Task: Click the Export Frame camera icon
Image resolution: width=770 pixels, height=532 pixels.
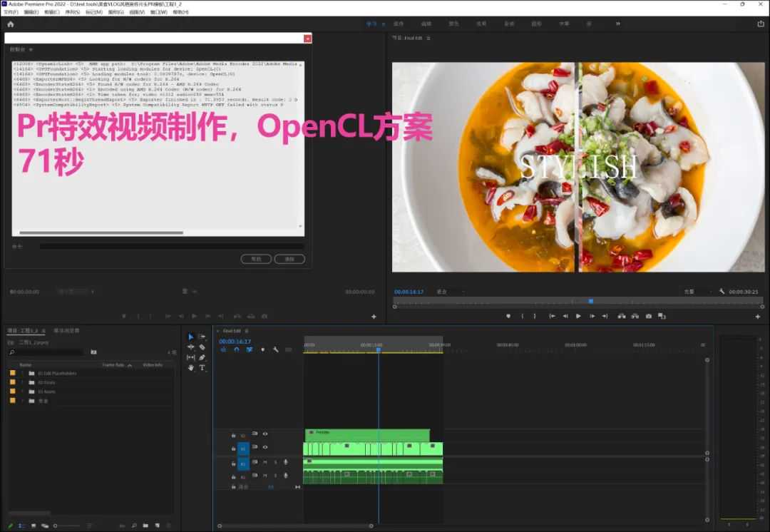Action: (x=648, y=316)
